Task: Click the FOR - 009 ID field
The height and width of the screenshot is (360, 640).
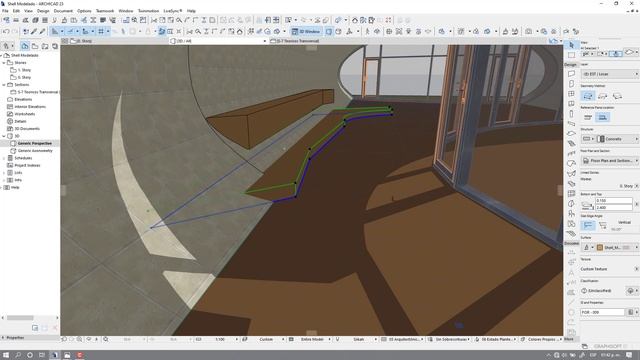Action: point(603,312)
